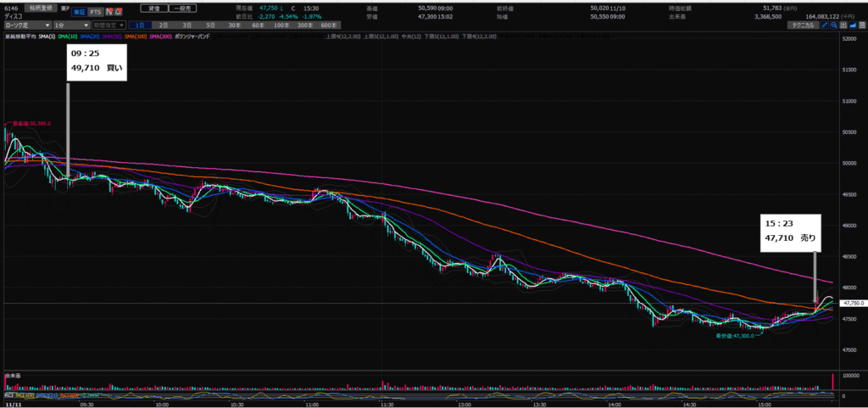Click the テクニカル button

click(802, 26)
